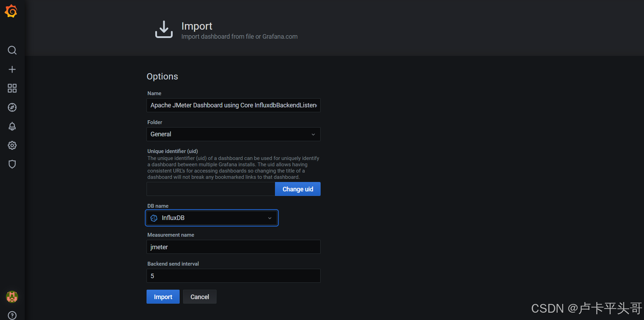644x320 pixels.
Task: Open the Help question mark icon
Action: pos(12,315)
